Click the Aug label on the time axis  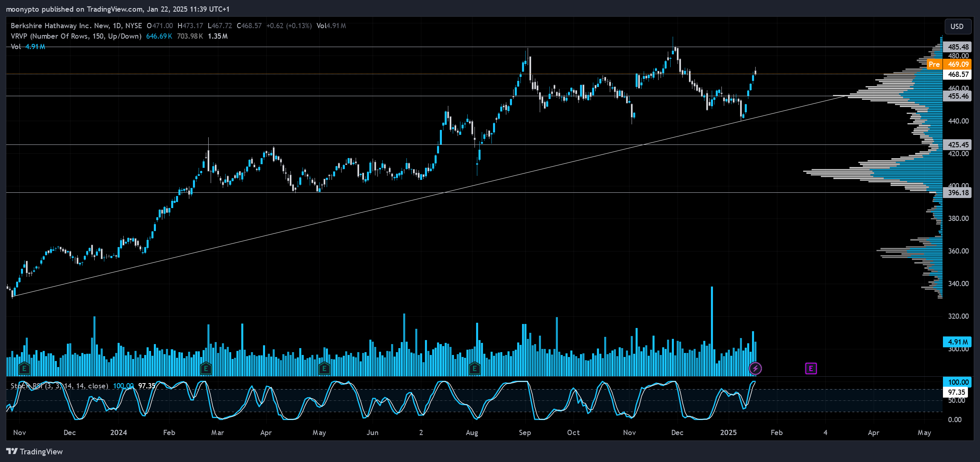coord(472,433)
